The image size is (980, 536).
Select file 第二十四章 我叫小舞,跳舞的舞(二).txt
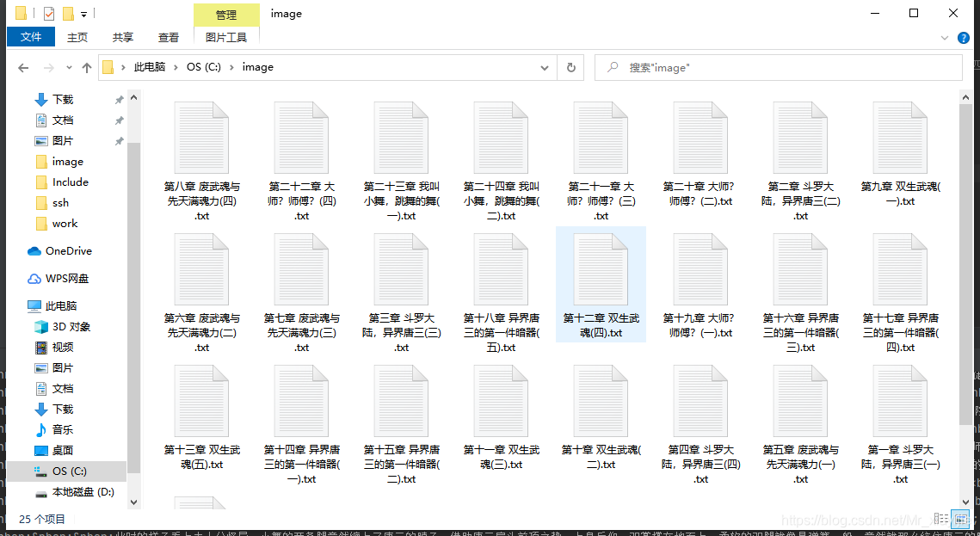point(502,161)
